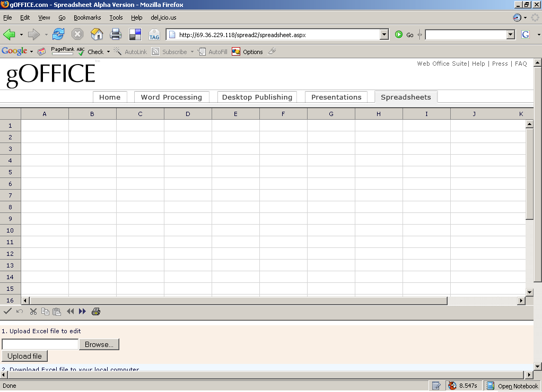The height and width of the screenshot is (392, 542).
Task: Click the Google toolbar logo
Action: (x=14, y=51)
